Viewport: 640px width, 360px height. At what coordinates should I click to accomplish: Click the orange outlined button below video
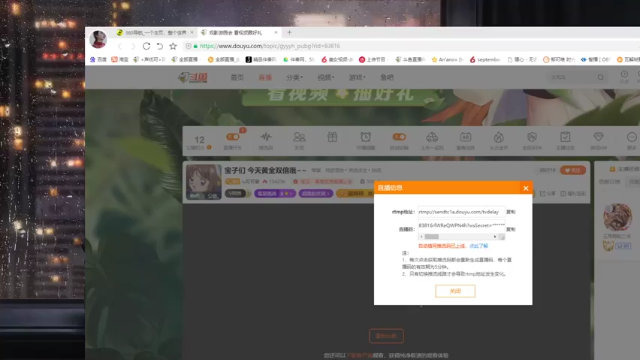pyautogui.click(x=387, y=336)
